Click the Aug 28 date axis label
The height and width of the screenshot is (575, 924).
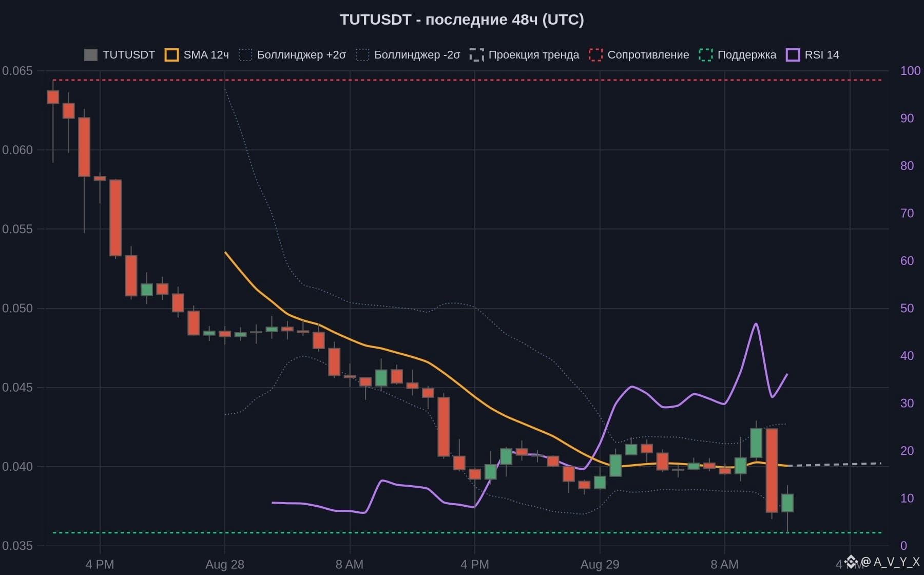225,564
